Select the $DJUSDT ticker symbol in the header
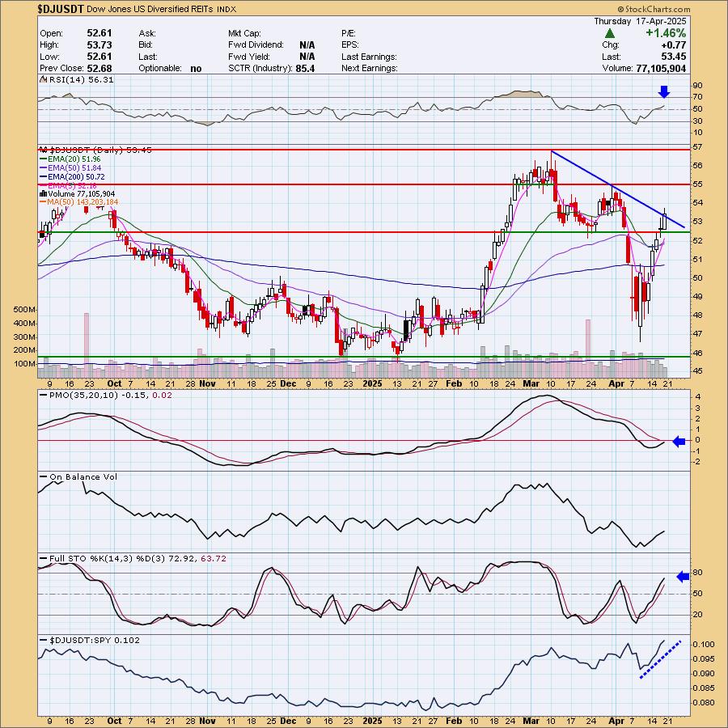 pyautogui.click(x=60, y=9)
